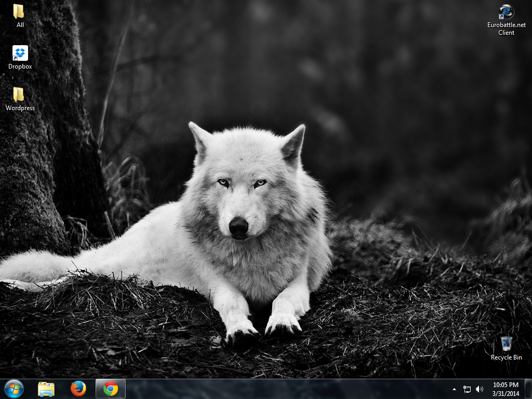Viewport: 532px width, 399px height.
Task: Select the Recycle Bin icon
Action: (x=506, y=343)
